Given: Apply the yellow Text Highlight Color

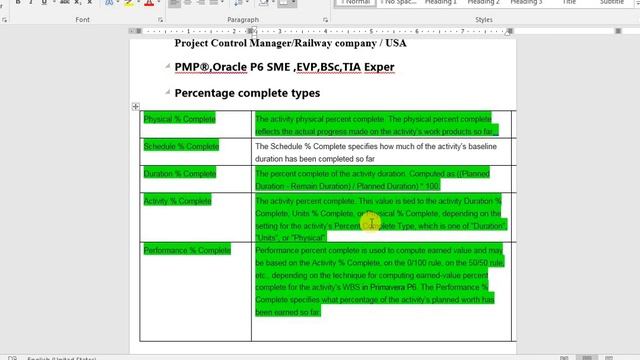Looking at the screenshot, I should pyautogui.click(x=129, y=2).
